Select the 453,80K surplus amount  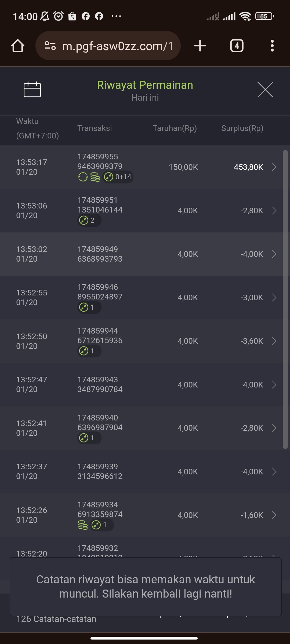[248, 167]
